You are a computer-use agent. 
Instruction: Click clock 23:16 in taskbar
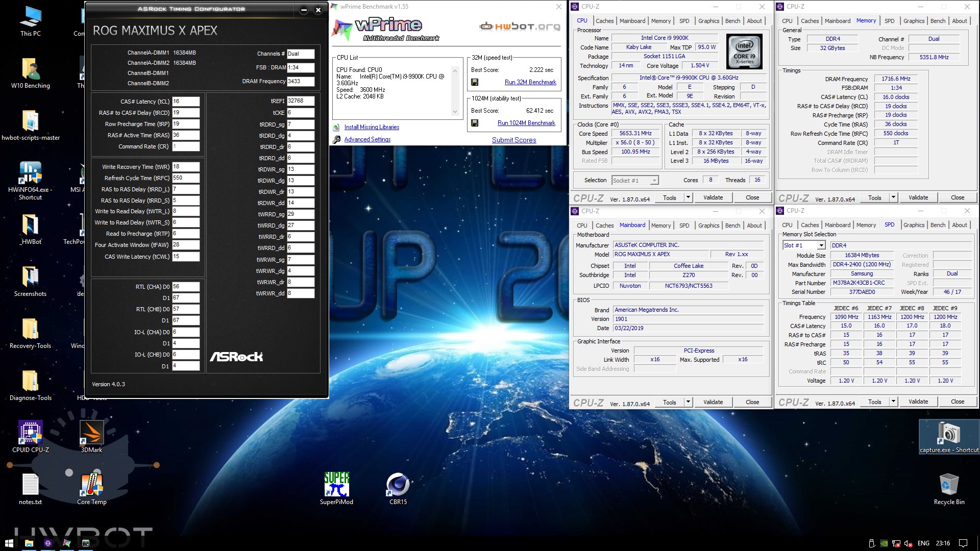pos(943,543)
